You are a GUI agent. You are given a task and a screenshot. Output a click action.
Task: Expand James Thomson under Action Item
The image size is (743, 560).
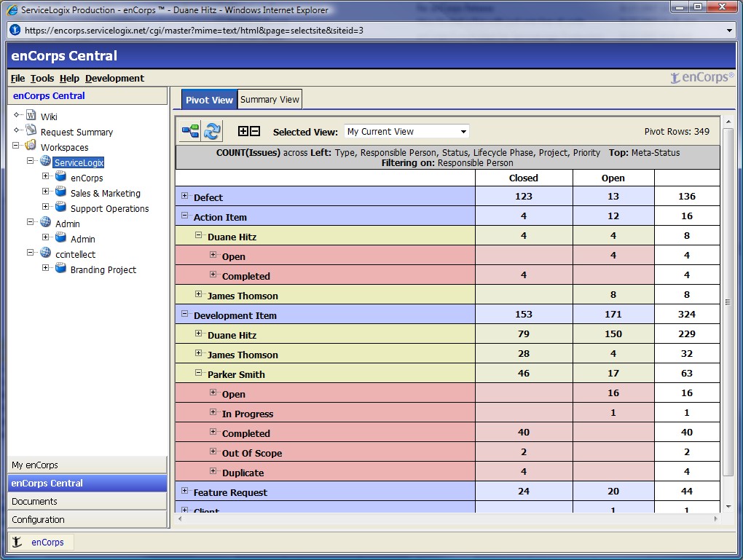[199, 293]
